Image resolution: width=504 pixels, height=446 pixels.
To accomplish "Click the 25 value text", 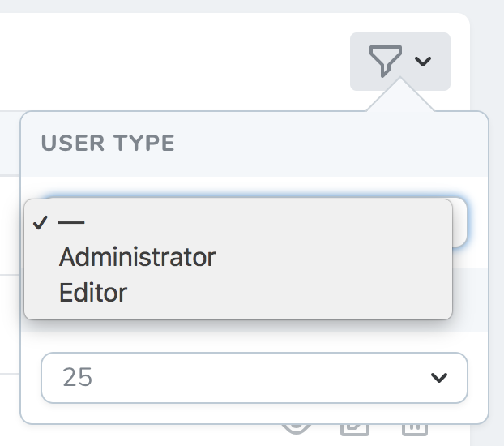I will [x=78, y=377].
